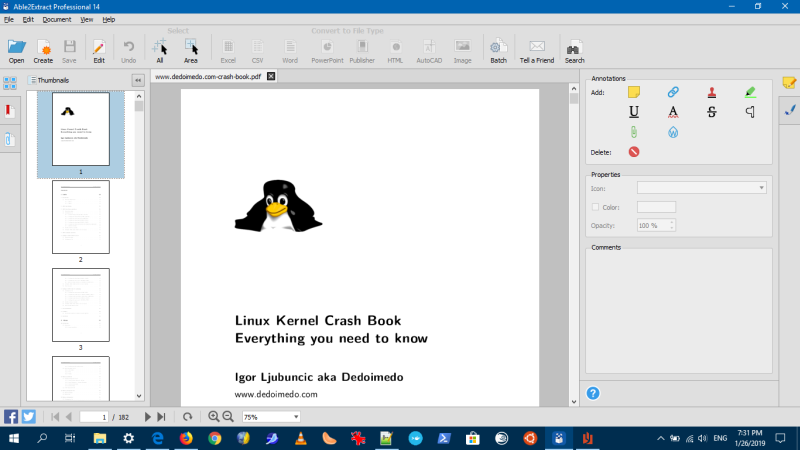Click the red Delete annotation icon
The image size is (800, 450).
634,152
